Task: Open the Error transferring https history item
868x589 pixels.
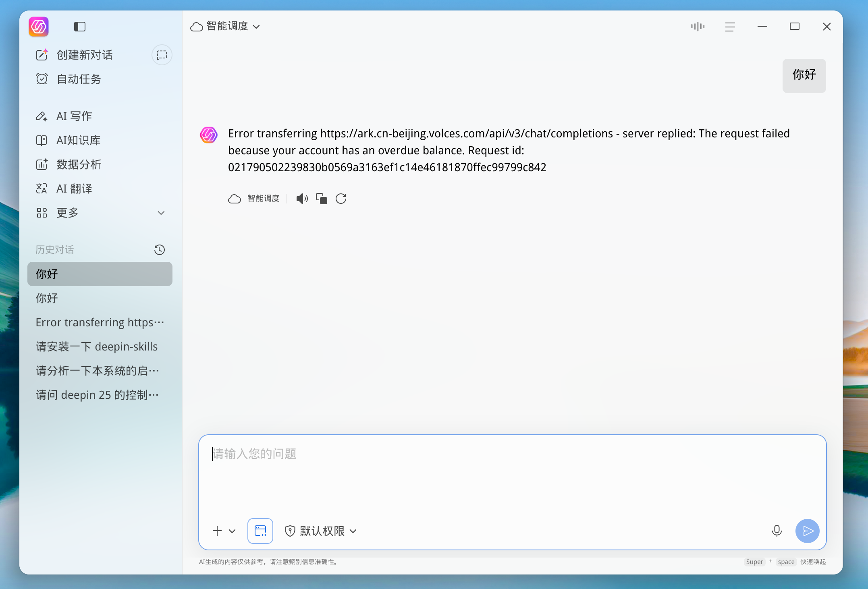Action: click(100, 322)
